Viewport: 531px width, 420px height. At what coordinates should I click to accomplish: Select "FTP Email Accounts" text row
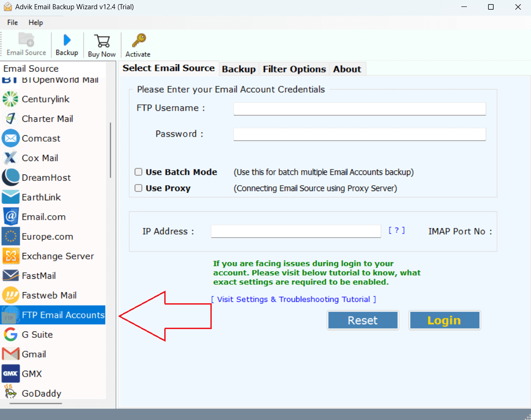coord(63,315)
